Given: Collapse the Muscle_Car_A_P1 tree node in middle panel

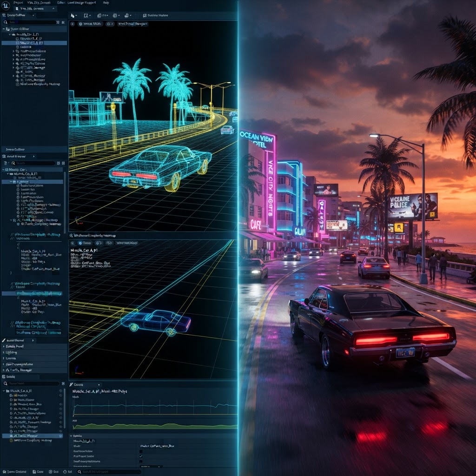Looking at the screenshot, I should tap(8, 174).
